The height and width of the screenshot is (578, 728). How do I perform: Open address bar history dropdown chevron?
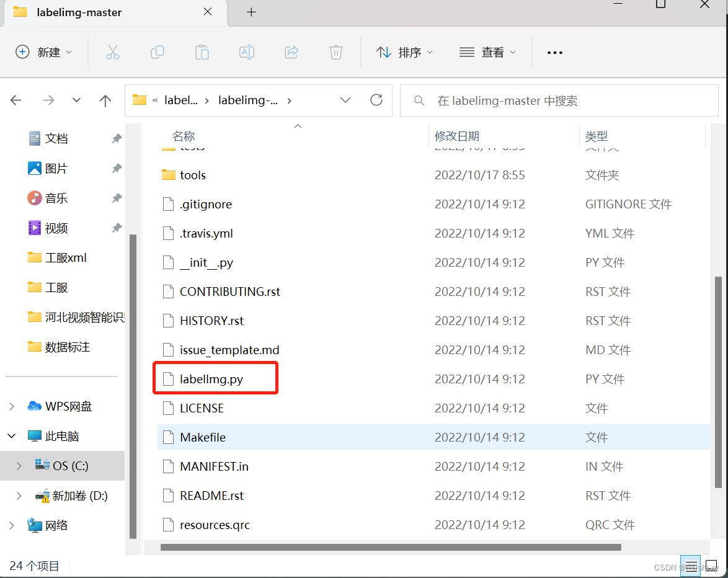345,100
